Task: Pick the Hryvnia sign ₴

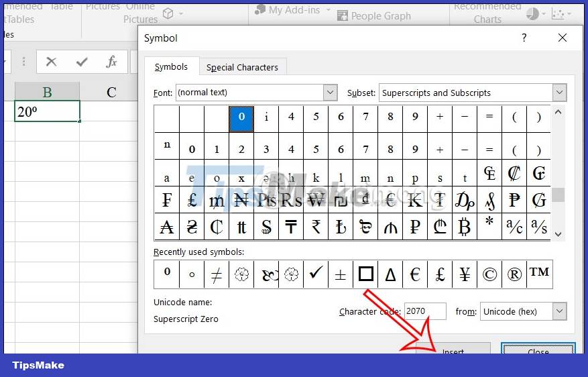Action: click(192, 227)
